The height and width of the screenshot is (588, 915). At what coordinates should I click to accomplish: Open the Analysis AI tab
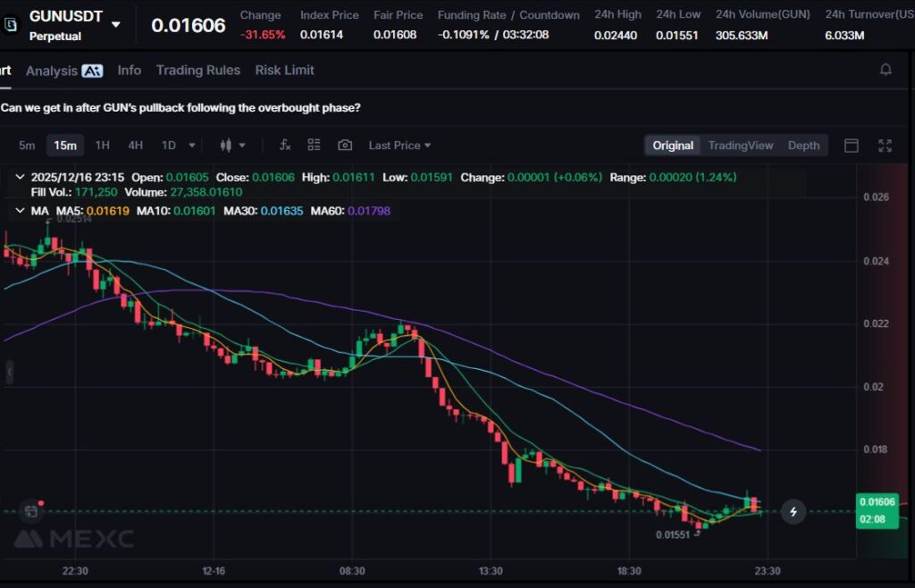tap(63, 70)
